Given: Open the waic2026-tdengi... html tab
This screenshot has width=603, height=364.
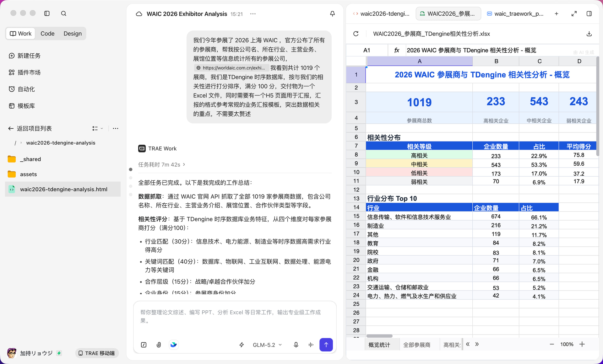Looking at the screenshot, I should pyautogui.click(x=381, y=13).
